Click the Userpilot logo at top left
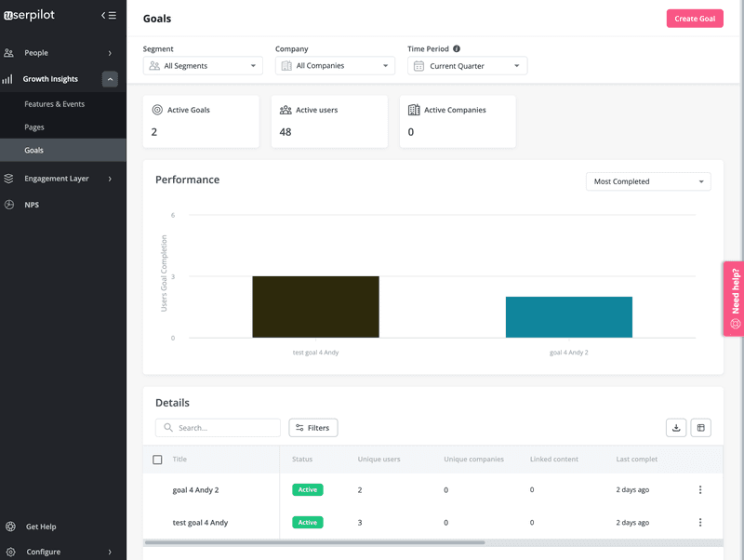The width and height of the screenshot is (744, 560). tap(32, 15)
